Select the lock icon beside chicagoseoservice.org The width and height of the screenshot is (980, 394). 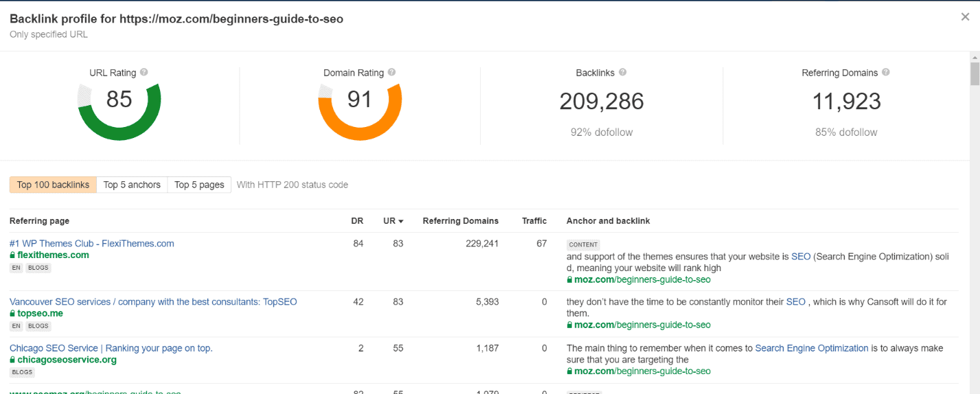click(12, 360)
